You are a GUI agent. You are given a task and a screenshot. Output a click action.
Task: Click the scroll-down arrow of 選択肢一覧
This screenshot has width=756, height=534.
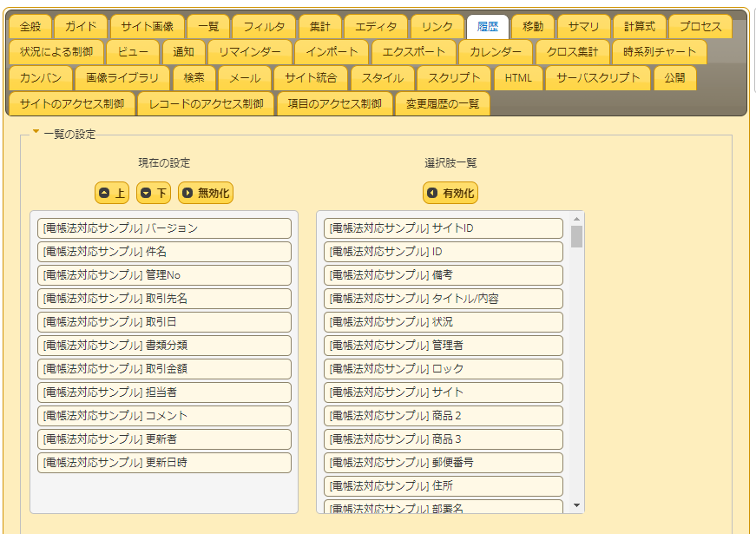pos(576,505)
